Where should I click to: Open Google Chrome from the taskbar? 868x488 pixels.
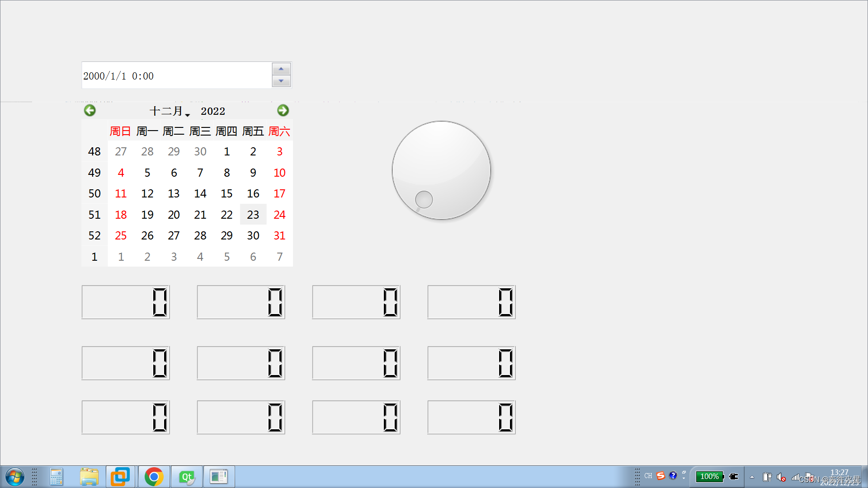point(154,477)
